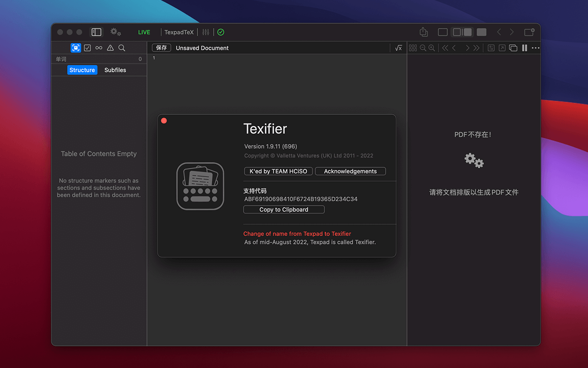Click the 支持代码 label
This screenshot has width=588, height=368.
coord(255,191)
